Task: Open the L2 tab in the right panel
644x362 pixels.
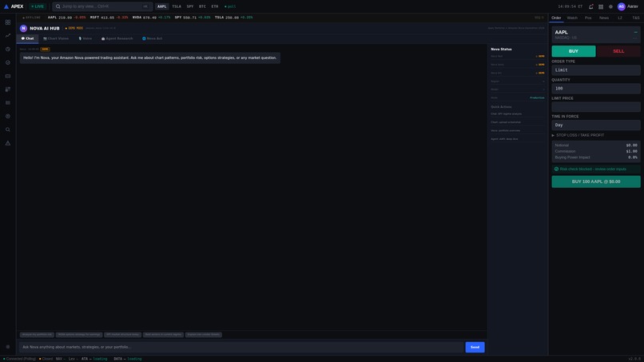Action: pos(620,18)
